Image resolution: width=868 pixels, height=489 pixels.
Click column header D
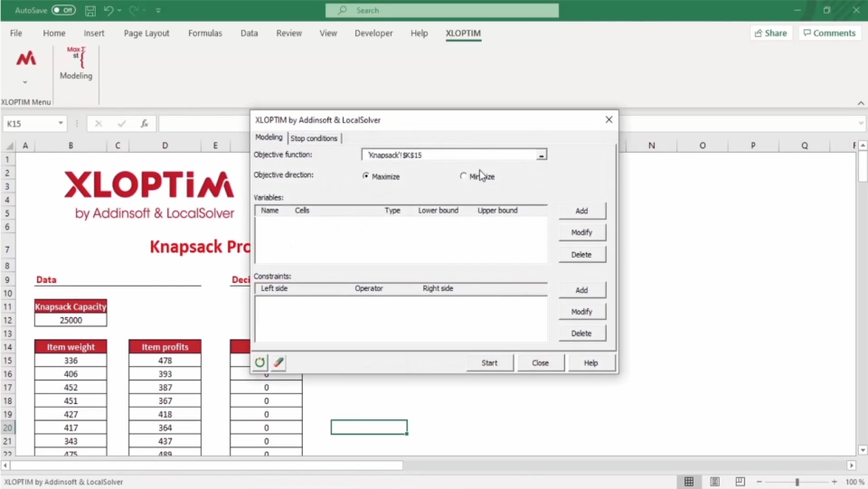click(x=165, y=146)
